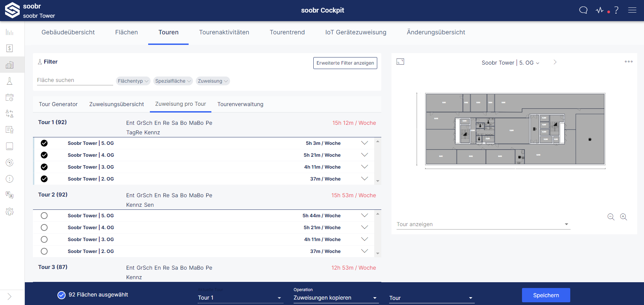The height and width of the screenshot is (305, 644).
Task: Open the alert exclamation sidebar icon
Action: coord(10,179)
